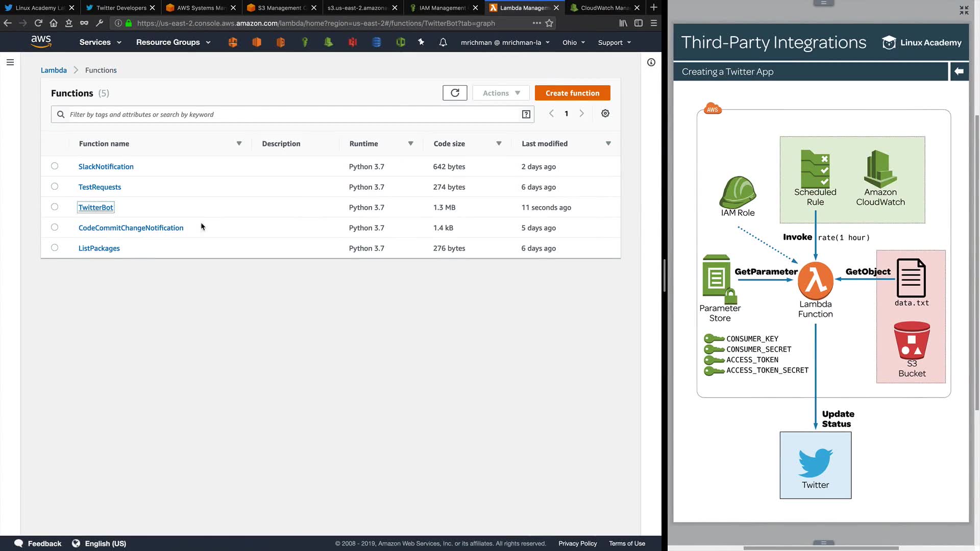Screen dimensions: 980x551
Task: Open the table preferences gear icon
Action: (605, 113)
